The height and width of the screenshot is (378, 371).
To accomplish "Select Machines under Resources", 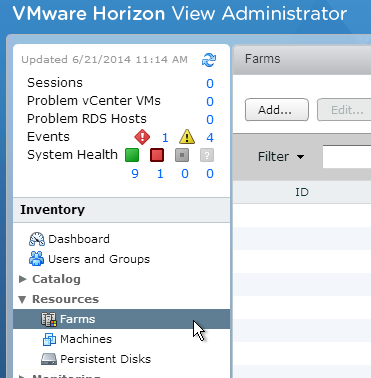I will coord(78,339).
